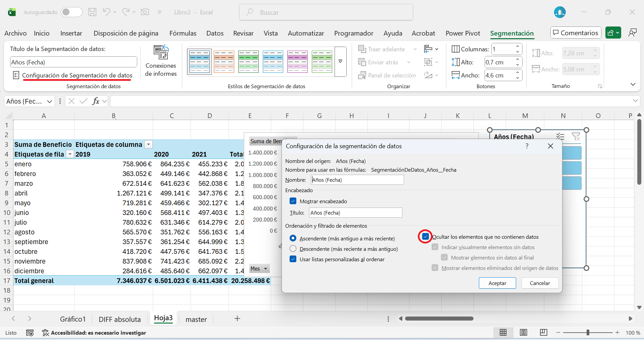
Task: Switch to the master sheet tab
Action: point(196,319)
